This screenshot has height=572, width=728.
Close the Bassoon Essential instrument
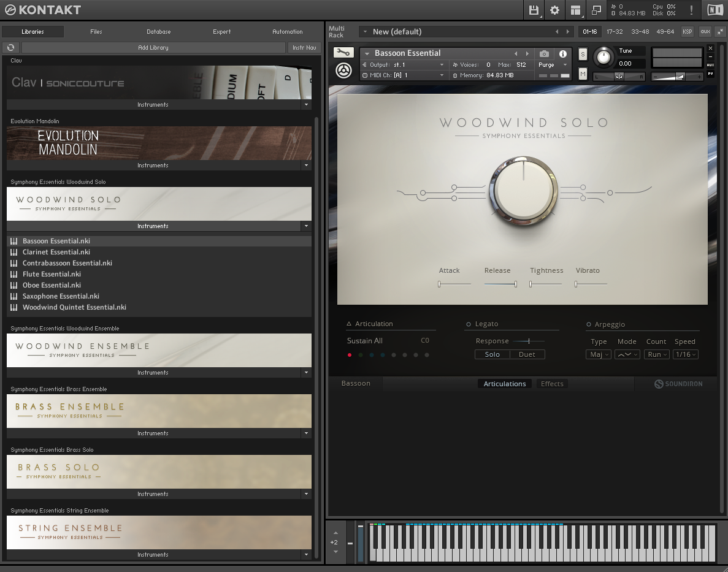pos(710,48)
